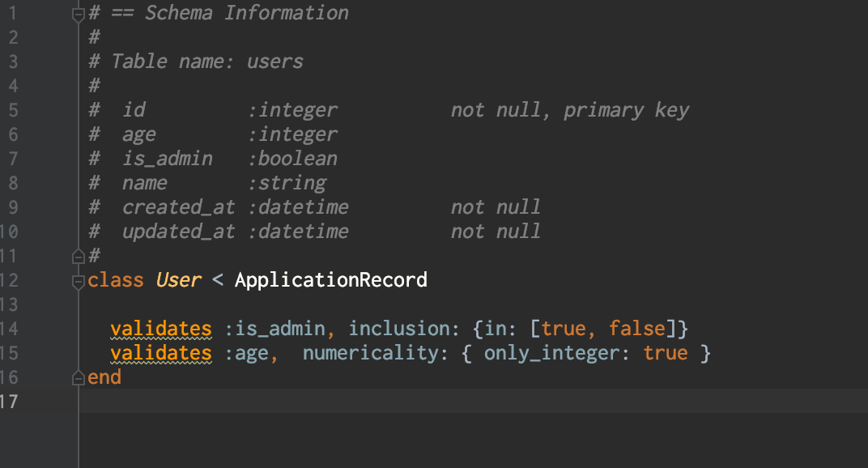
Task: Click the Table name: users comment
Action: [x=207, y=62]
